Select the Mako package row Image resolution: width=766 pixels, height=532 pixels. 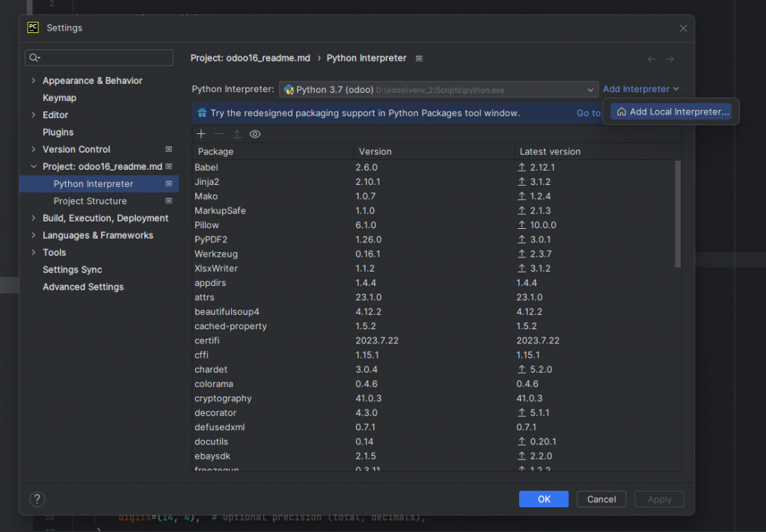[433, 196]
